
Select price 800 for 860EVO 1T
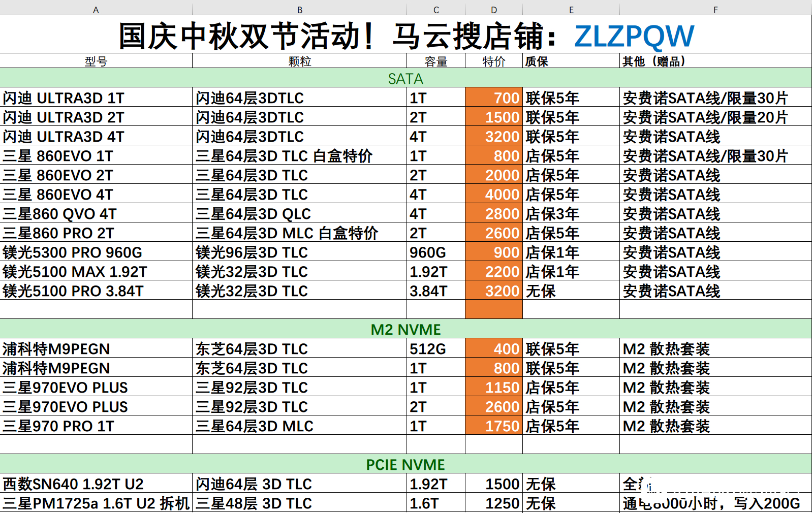[494, 155]
